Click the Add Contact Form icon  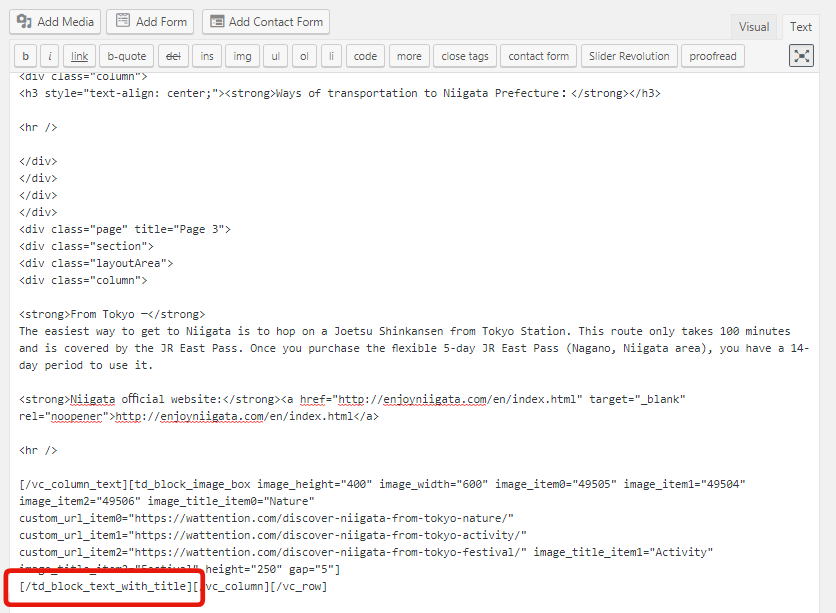(217, 21)
